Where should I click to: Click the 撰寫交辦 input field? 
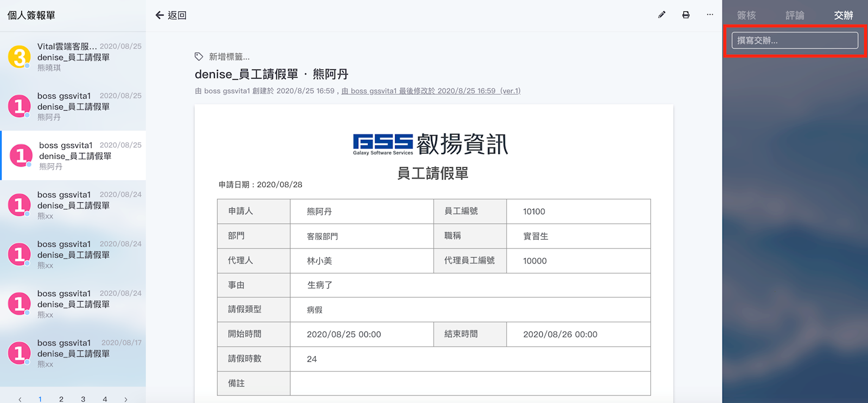tap(794, 41)
